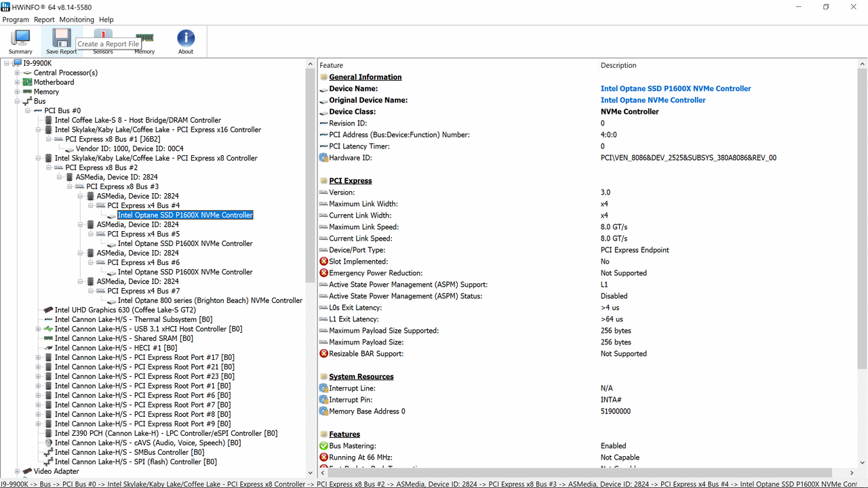
Task: Click the Hardware ID gear icon
Action: [x=323, y=158]
